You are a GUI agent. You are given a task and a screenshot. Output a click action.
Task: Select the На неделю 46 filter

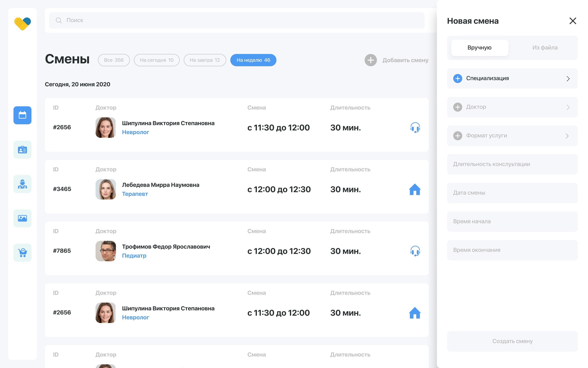click(253, 60)
